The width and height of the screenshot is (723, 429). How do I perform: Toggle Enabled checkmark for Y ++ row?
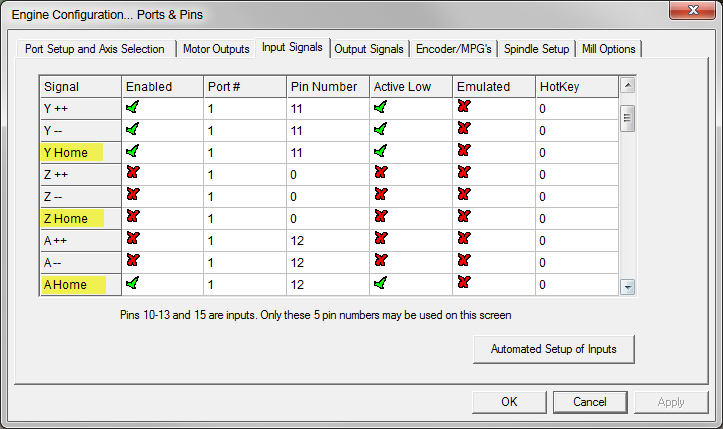pos(132,107)
